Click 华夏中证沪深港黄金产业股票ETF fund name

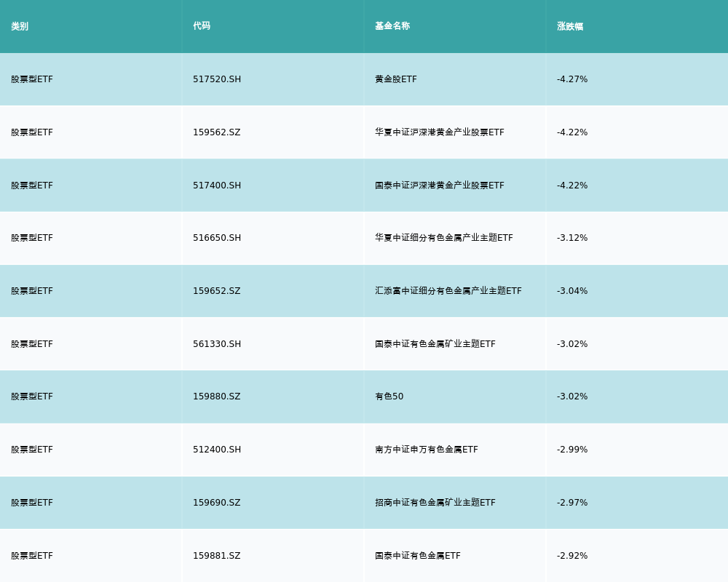click(x=440, y=132)
